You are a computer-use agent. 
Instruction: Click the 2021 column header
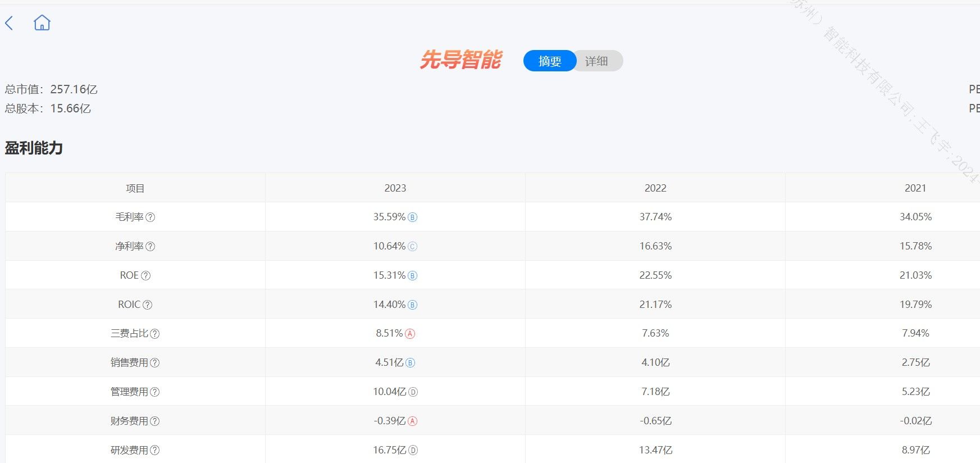pyautogui.click(x=915, y=188)
